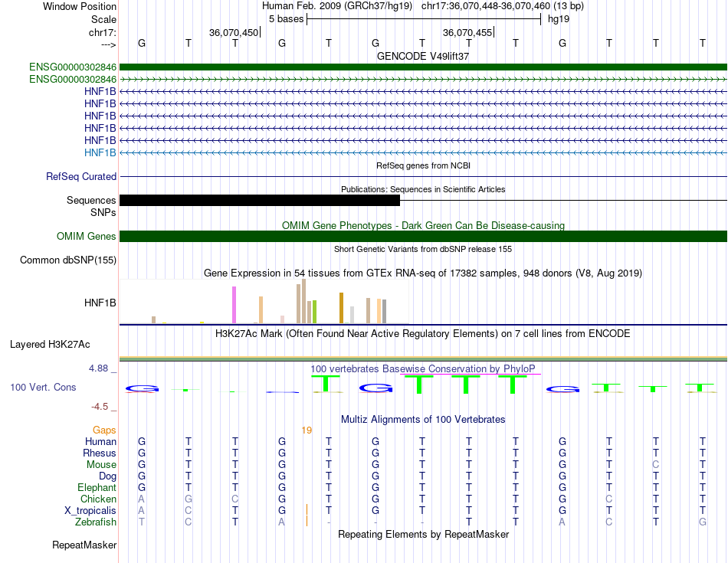Click the Multiz Alignments of 100 Vertebrates title
728x563 pixels.
pos(423,420)
